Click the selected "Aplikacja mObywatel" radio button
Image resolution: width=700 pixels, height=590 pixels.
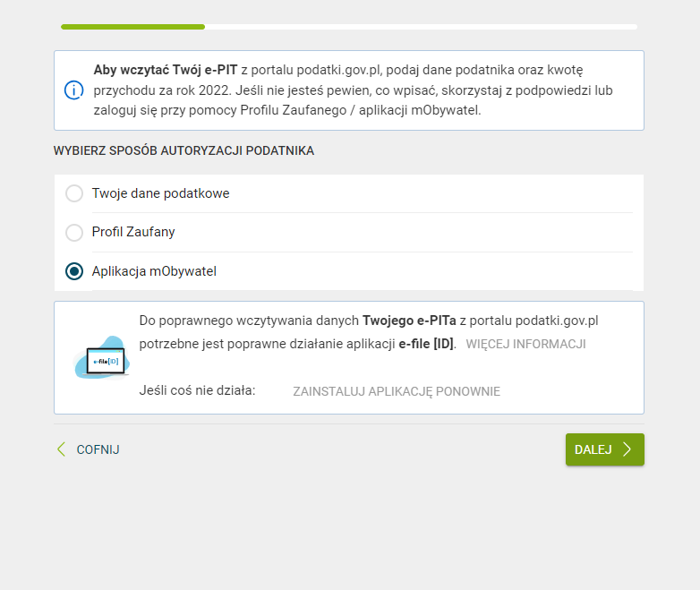tap(74, 271)
